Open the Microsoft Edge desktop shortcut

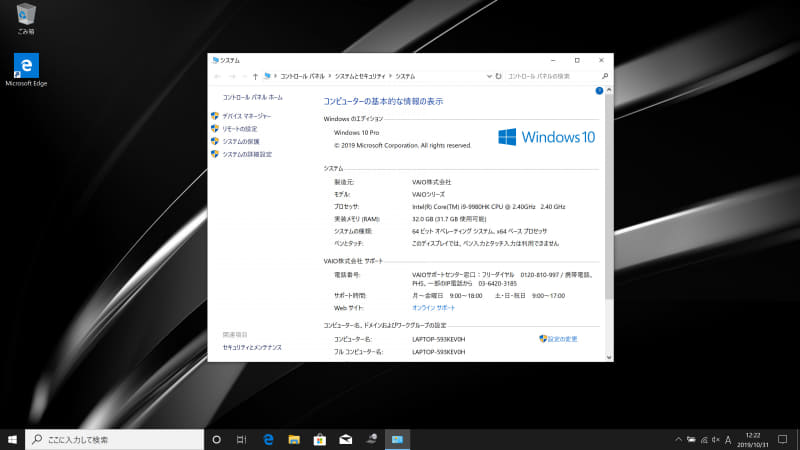tap(26, 70)
